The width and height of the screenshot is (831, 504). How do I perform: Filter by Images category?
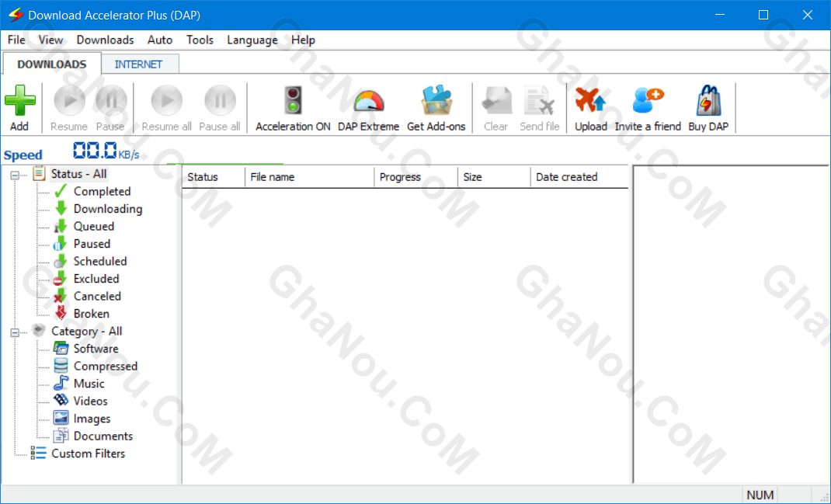92,419
